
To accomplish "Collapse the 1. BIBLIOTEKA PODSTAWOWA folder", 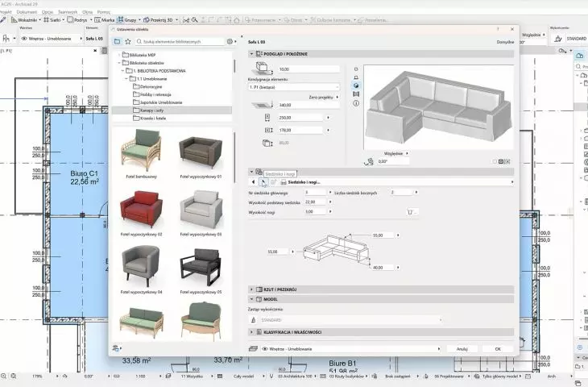I will 122,71.
